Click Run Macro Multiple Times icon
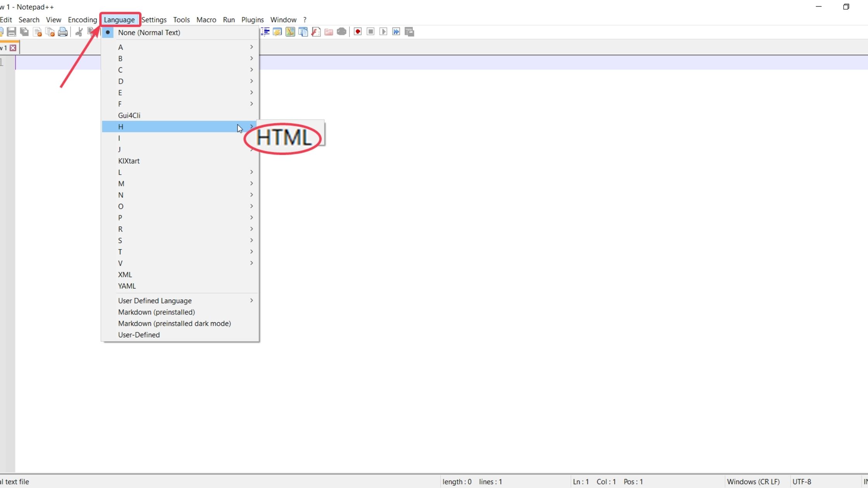Viewport: 868px width, 488px height. click(396, 32)
